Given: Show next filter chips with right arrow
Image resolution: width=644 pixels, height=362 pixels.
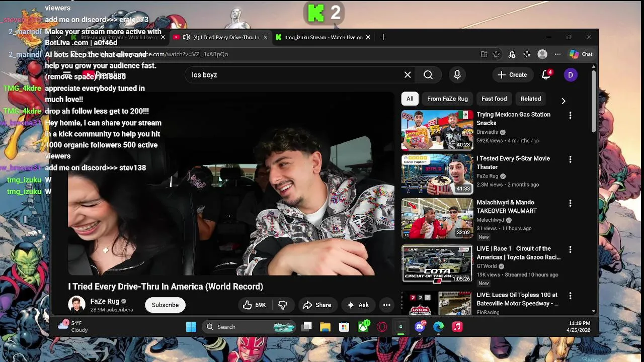Looking at the screenshot, I should [x=563, y=101].
